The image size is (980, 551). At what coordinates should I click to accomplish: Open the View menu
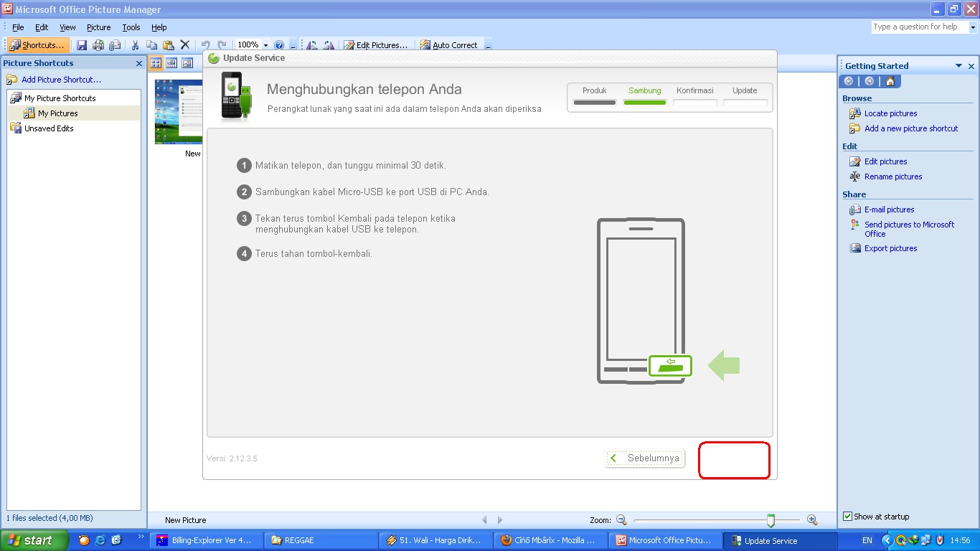click(67, 27)
